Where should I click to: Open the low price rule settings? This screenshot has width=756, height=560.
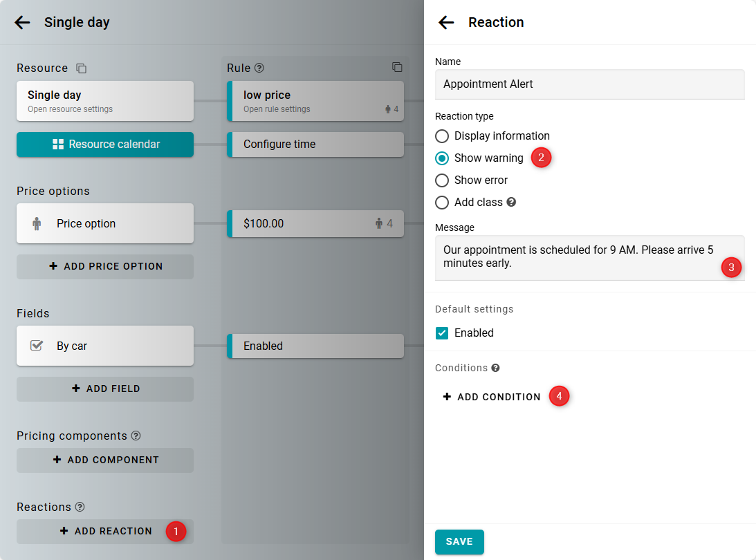315,101
